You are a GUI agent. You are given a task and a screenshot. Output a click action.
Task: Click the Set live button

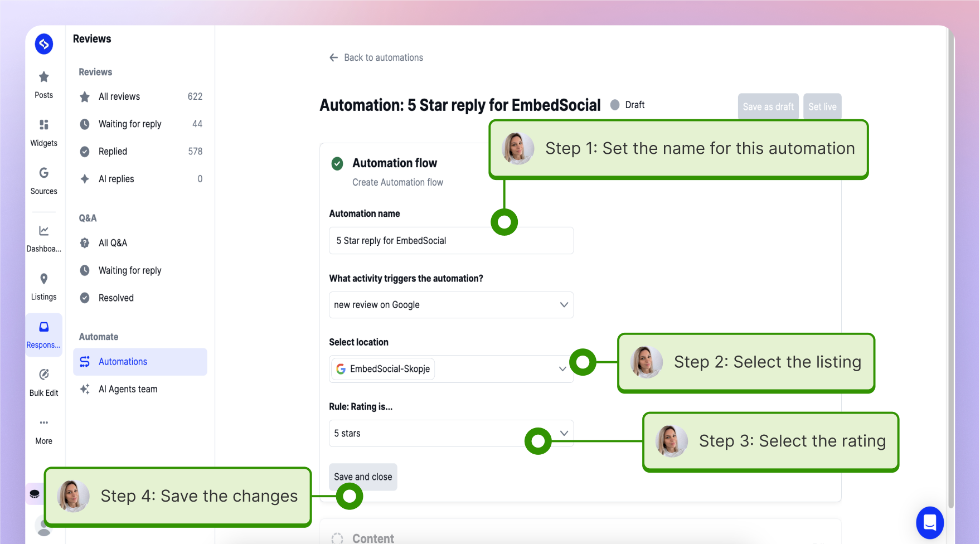coord(822,106)
